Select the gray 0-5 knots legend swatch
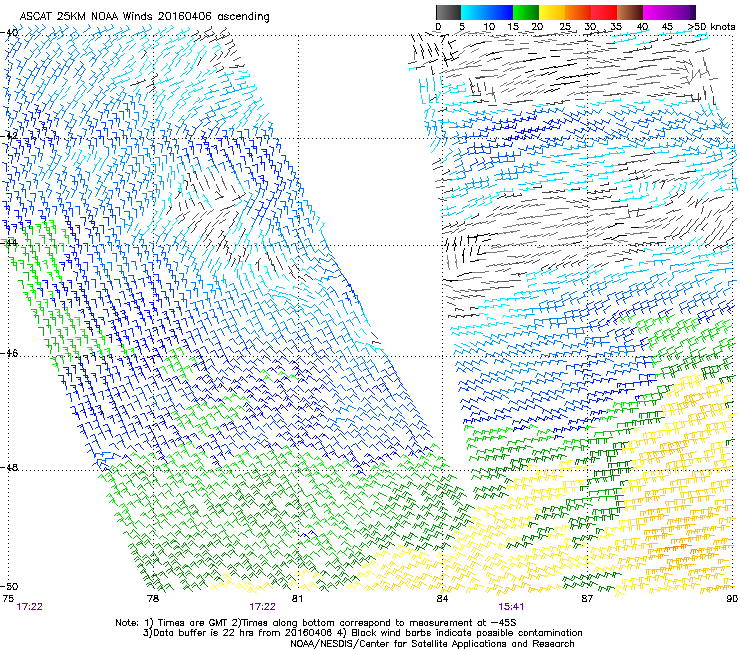740x650 pixels. coord(448,12)
